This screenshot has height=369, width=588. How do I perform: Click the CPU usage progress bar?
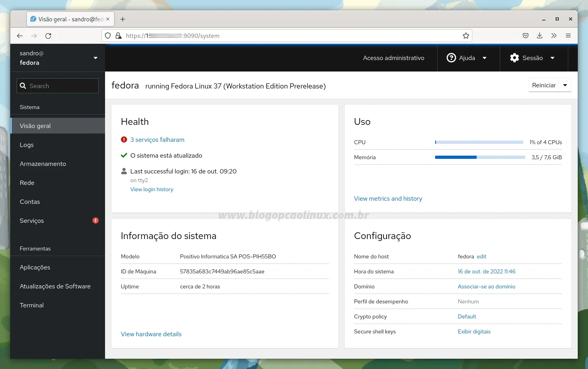point(479,142)
